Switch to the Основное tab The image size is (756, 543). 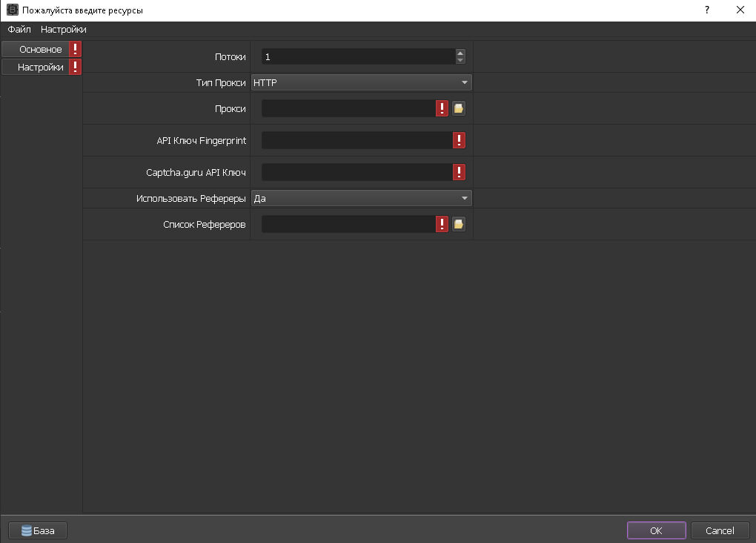click(x=35, y=49)
